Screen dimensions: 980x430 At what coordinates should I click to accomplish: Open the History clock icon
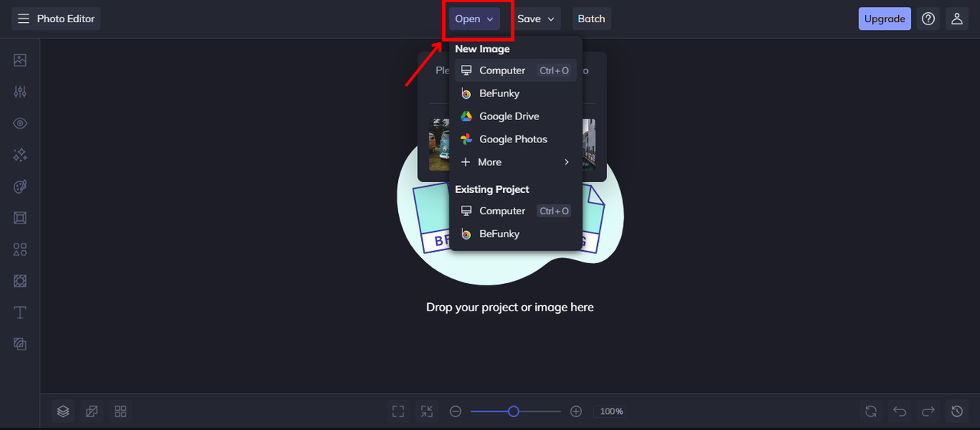pos(957,412)
